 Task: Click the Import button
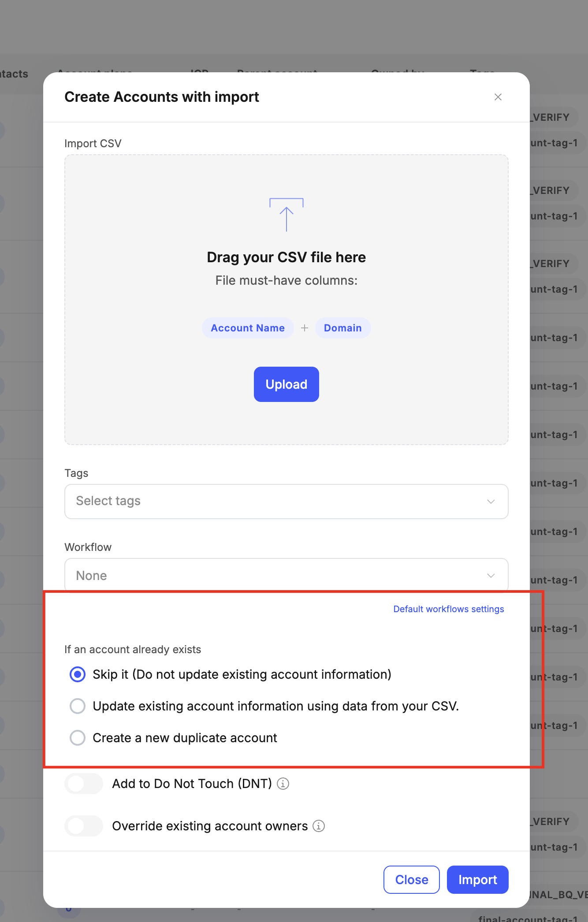click(x=477, y=880)
